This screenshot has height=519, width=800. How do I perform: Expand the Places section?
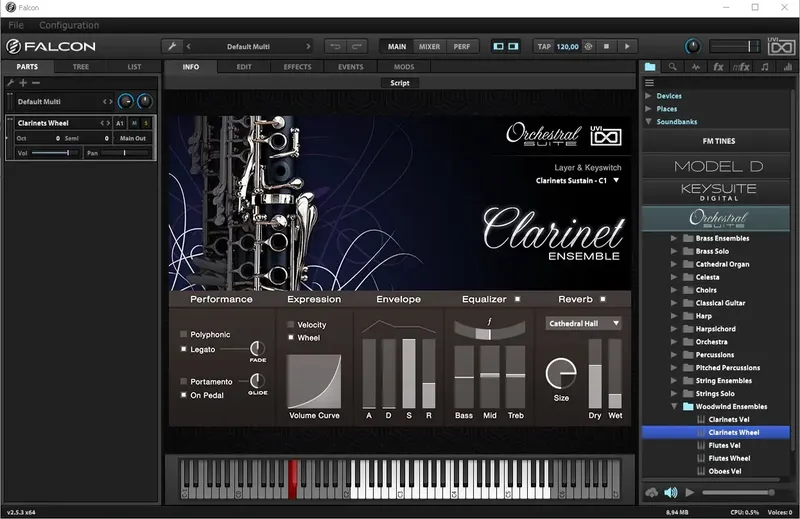[x=648, y=109]
